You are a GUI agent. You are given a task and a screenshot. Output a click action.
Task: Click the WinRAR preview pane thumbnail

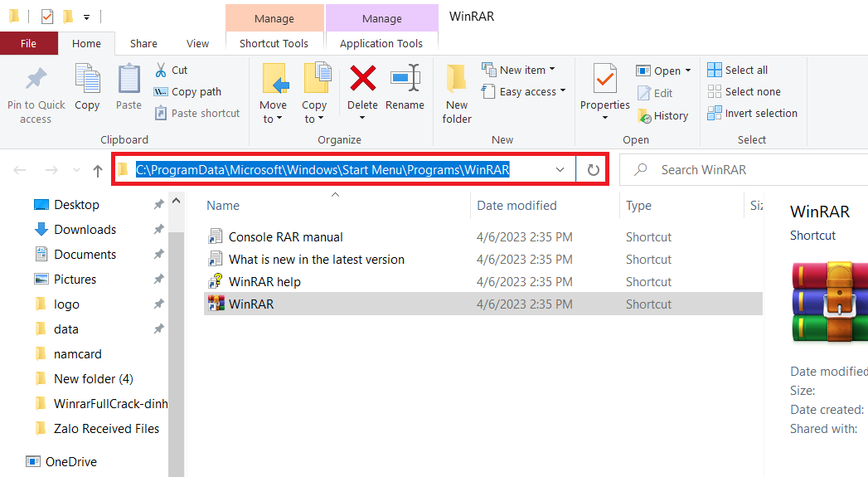[x=829, y=301]
